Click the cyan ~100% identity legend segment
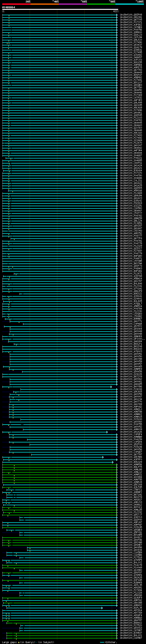 (130, 4)
